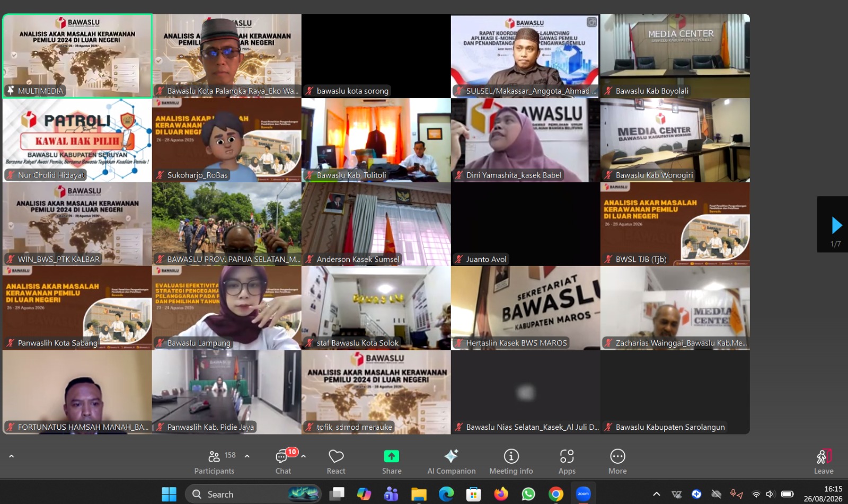Launch AI Companion
This screenshot has height=504, width=848.
pyautogui.click(x=452, y=462)
